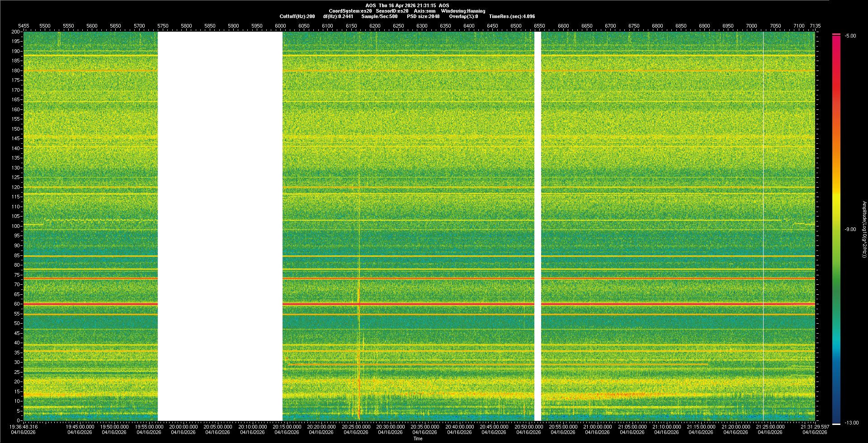The width and height of the screenshot is (868, 443).
Task: Click the 200 Hz frequency axis label
Action: pyautogui.click(x=15, y=32)
